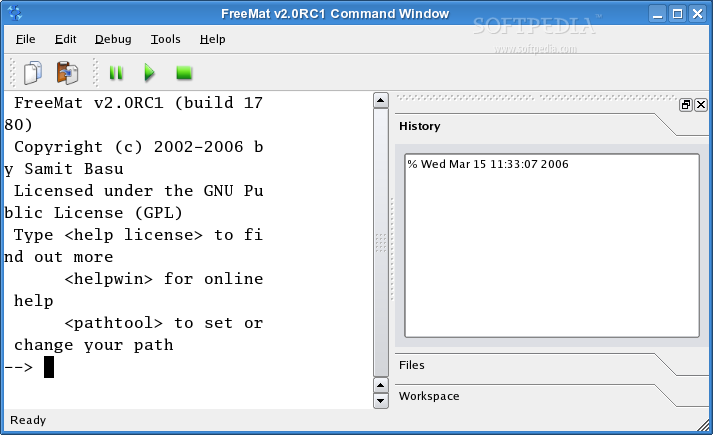Open the Tools menu
This screenshot has width=713, height=435.
coord(166,40)
